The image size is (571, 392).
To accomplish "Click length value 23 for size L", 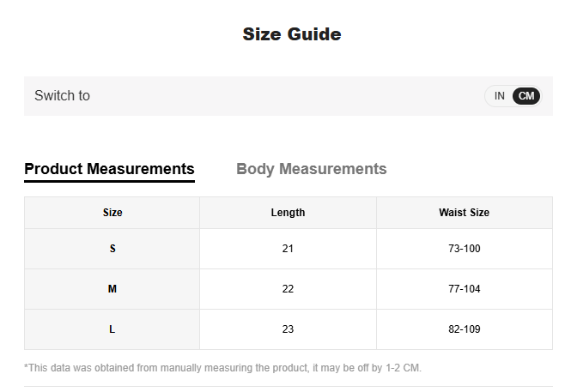I will tap(288, 329).
